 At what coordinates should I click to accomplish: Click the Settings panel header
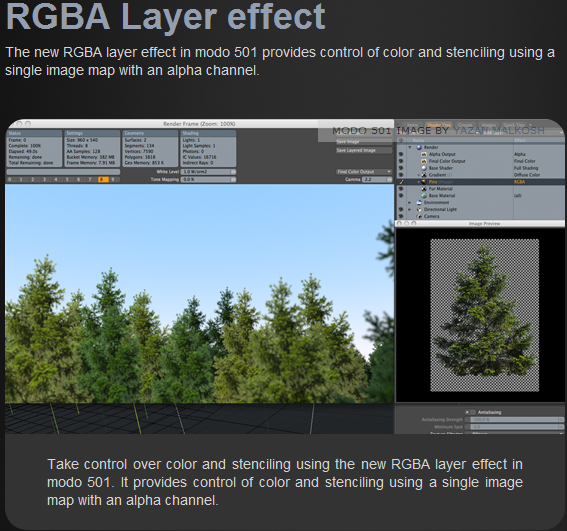pos(92,133)
